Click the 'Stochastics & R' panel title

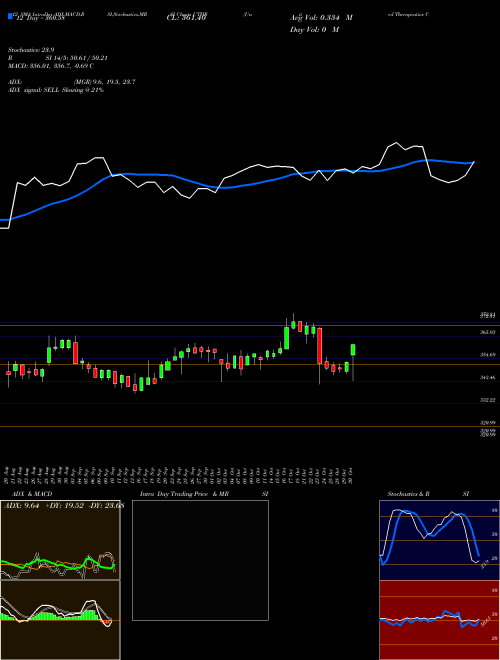pyautogui.click(x=408, y=494)
